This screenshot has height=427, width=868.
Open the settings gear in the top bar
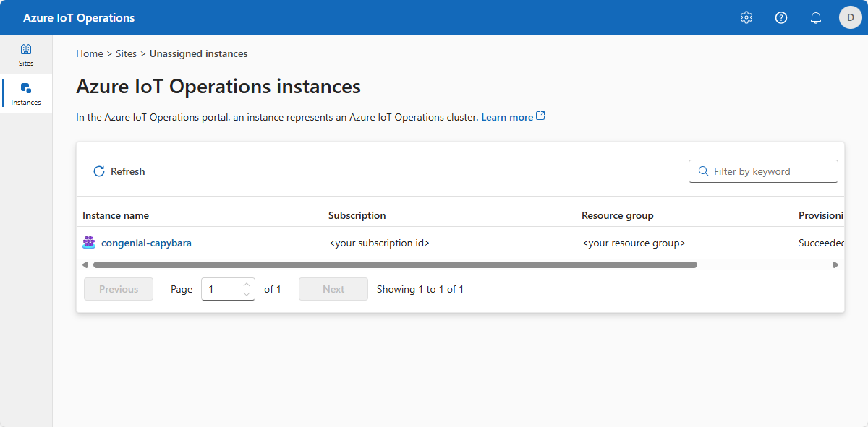[746, 17]
